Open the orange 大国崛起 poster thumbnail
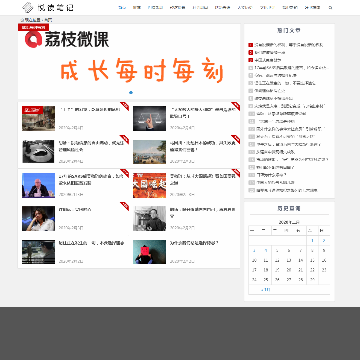This screenshot has height=360, width=360. 149,185
